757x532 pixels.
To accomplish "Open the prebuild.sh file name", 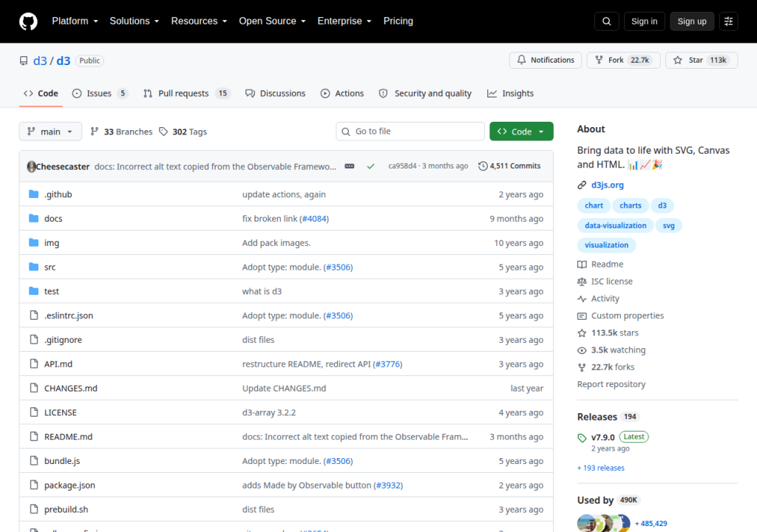I will pyautogui.click(x=66, y=509).
